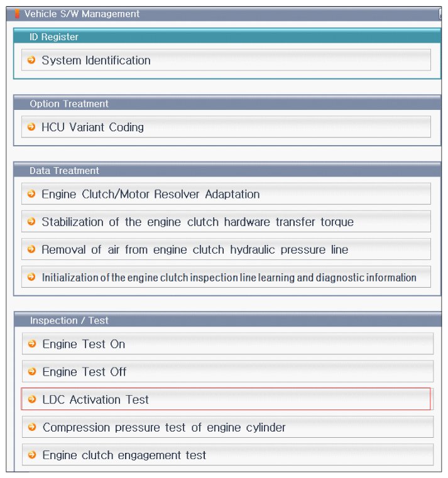Select Engine Test Off
Viewport: 448px width, 478px height.
227,372
